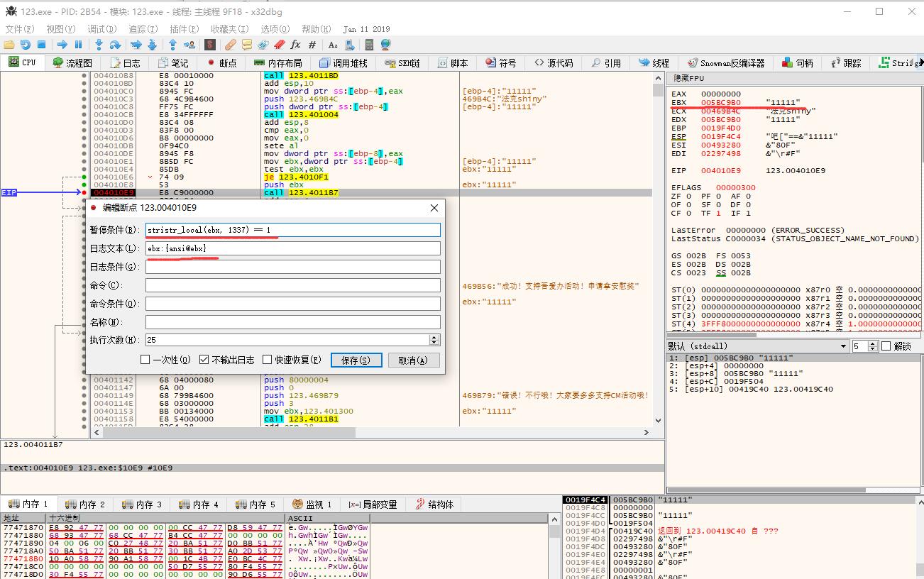Click the 日志条件 input field
This screenshot has height=579, width=924.
pos(292,267)
